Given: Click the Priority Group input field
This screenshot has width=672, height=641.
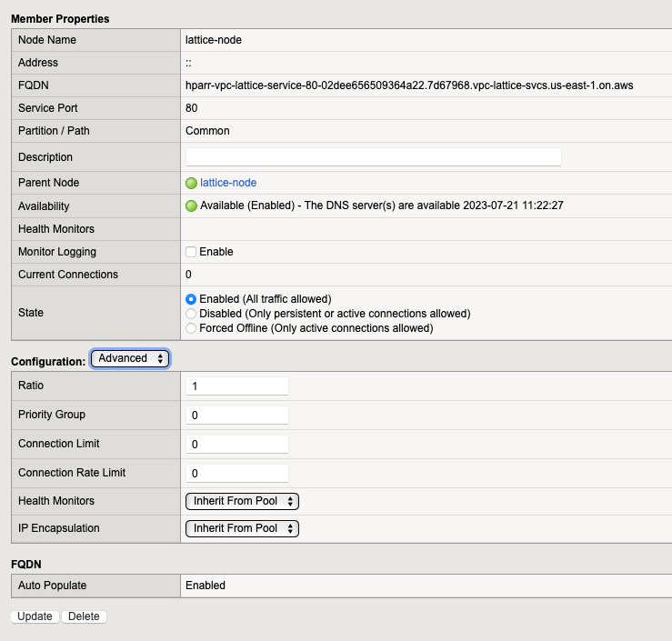Looking at the screenshot, I should click(x=236, y=416).
